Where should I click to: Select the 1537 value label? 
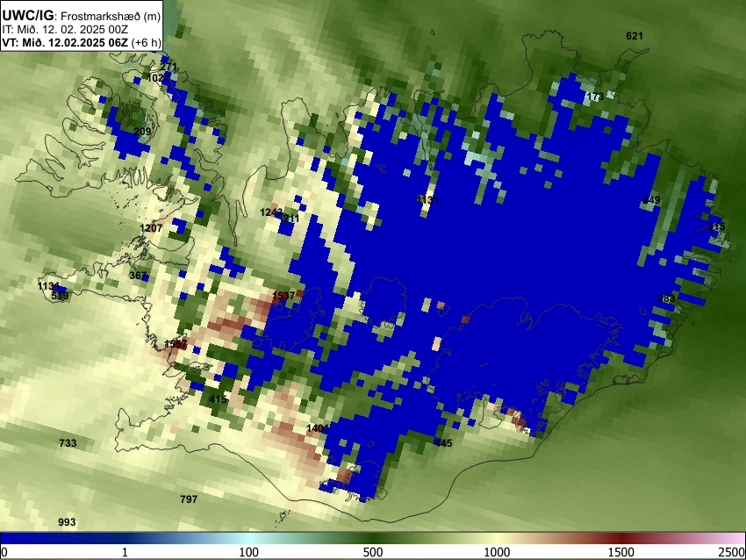pyautogui.click(x=283, y=296)
